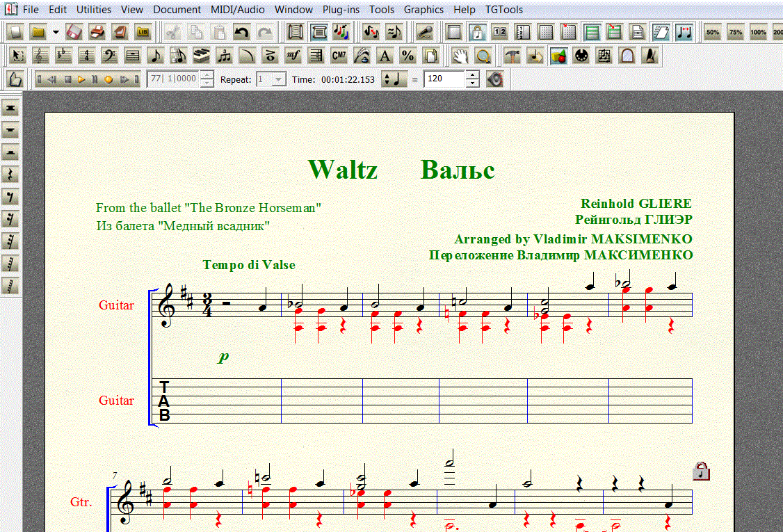Open the Utilities menu
The height and width of the screenshot is (532, 783).
[94, 10]
